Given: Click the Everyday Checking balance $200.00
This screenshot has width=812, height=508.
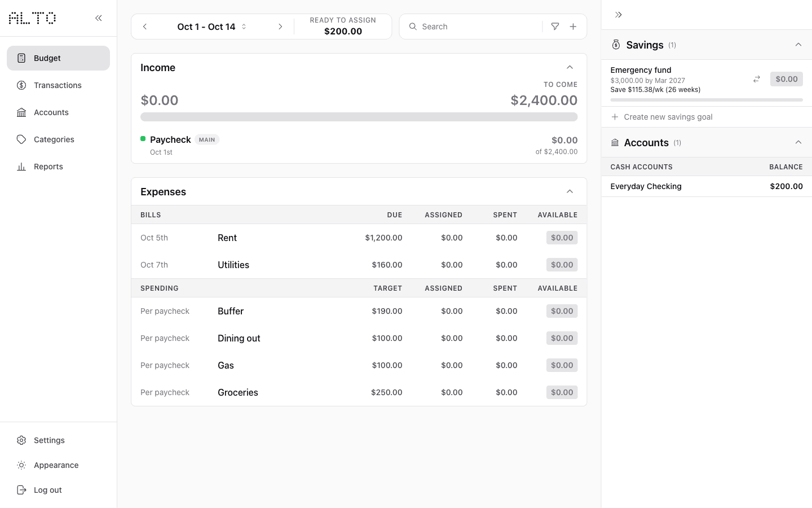Looking at the screenshot, I should point(786,186).
